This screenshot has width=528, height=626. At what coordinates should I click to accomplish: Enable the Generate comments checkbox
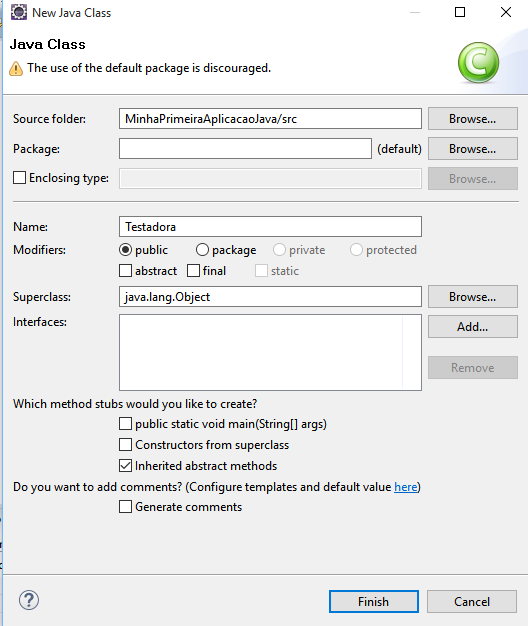[125, 507]
